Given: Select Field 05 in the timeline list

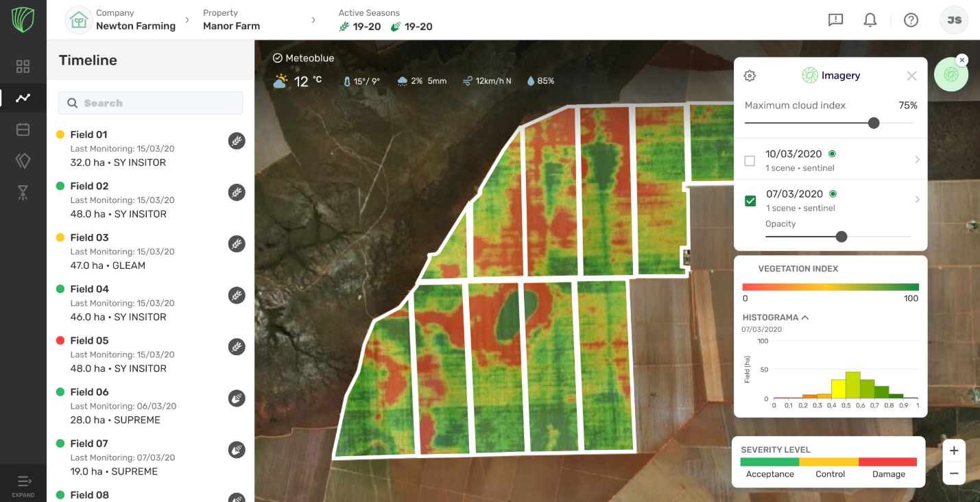Looking at the screenshot, I should 89,341.
